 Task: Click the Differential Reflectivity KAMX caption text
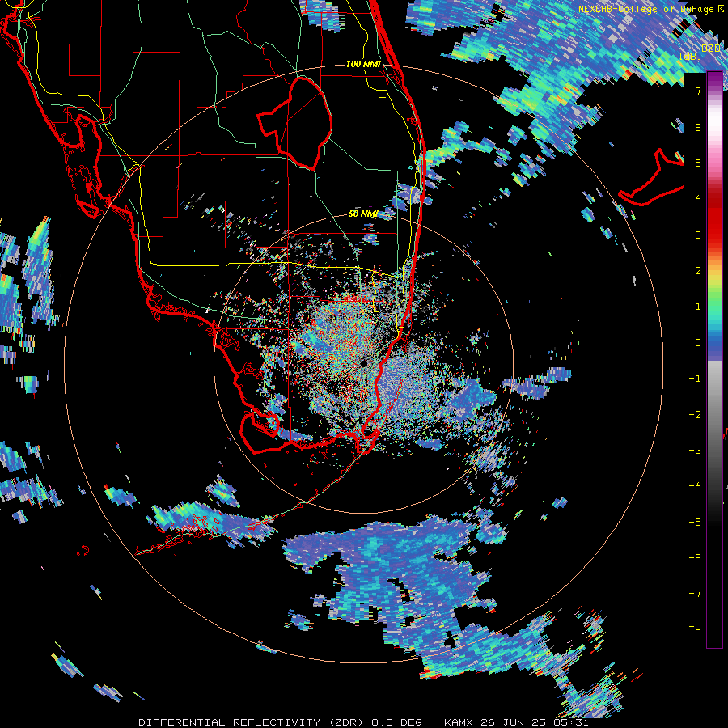click(363, 722)
